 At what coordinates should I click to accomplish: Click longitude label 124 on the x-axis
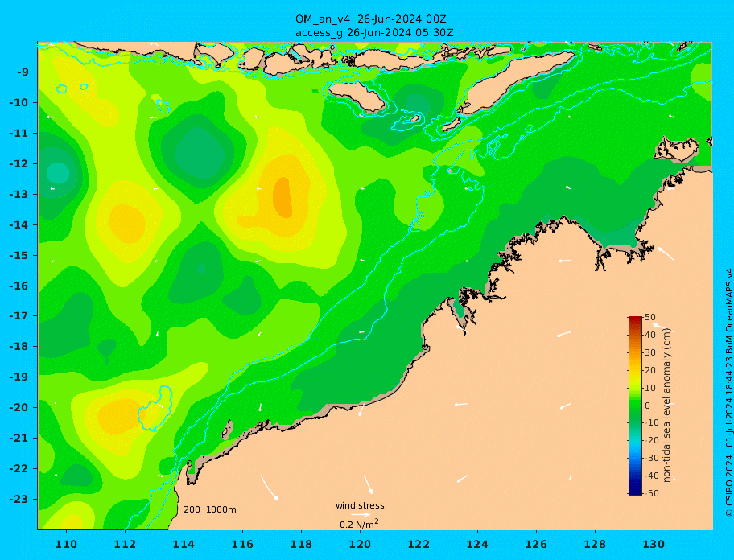coord(477,545)
